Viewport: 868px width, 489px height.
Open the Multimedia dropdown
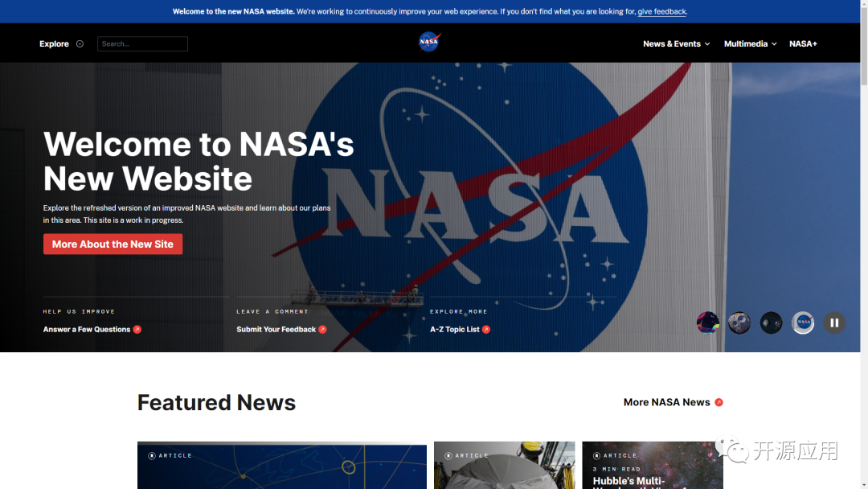tap(749, 43)
